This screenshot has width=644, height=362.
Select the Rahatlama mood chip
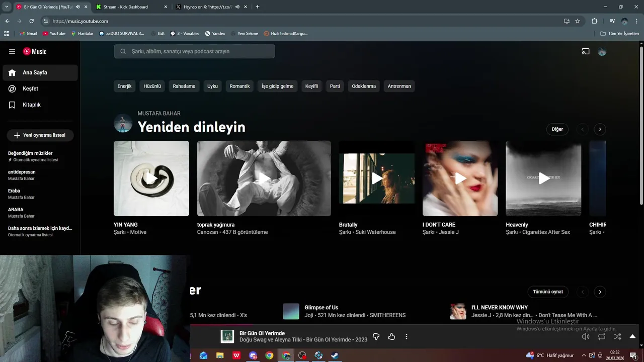point(184,86)
